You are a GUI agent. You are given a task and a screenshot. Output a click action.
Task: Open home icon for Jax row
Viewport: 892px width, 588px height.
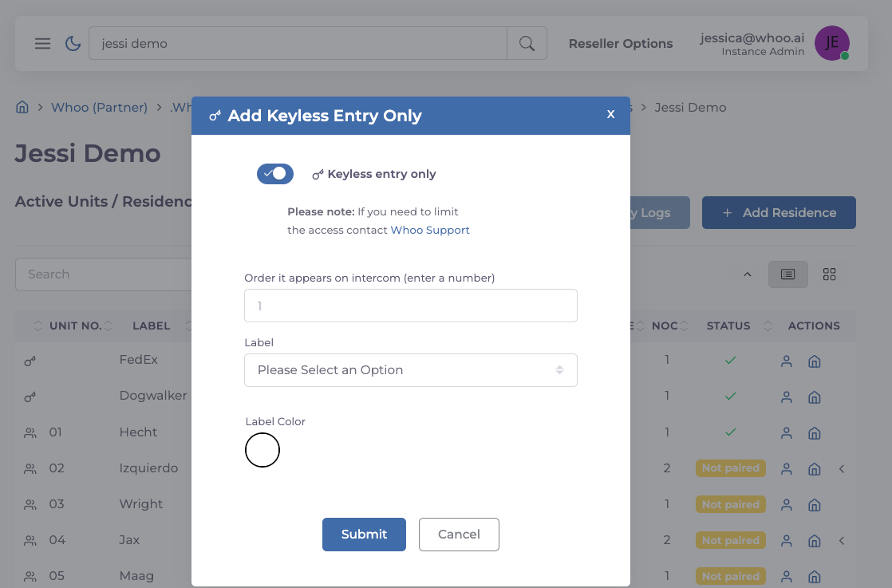[815, 541]
